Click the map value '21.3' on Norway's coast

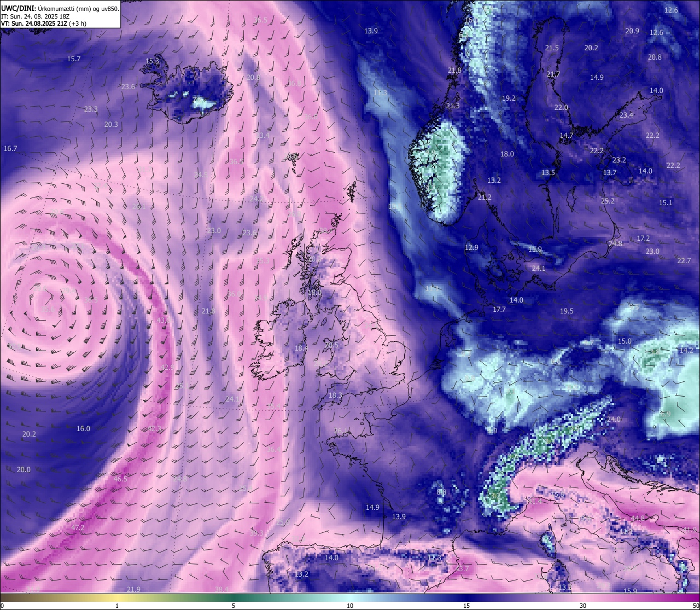pos(453,106)
